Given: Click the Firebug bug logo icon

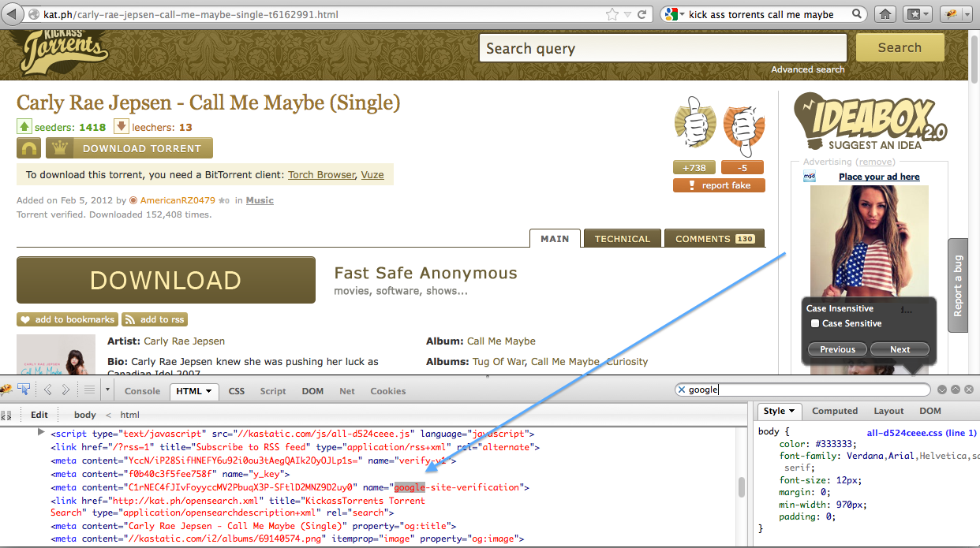Looking at the screenshot, I should [6, 390].
